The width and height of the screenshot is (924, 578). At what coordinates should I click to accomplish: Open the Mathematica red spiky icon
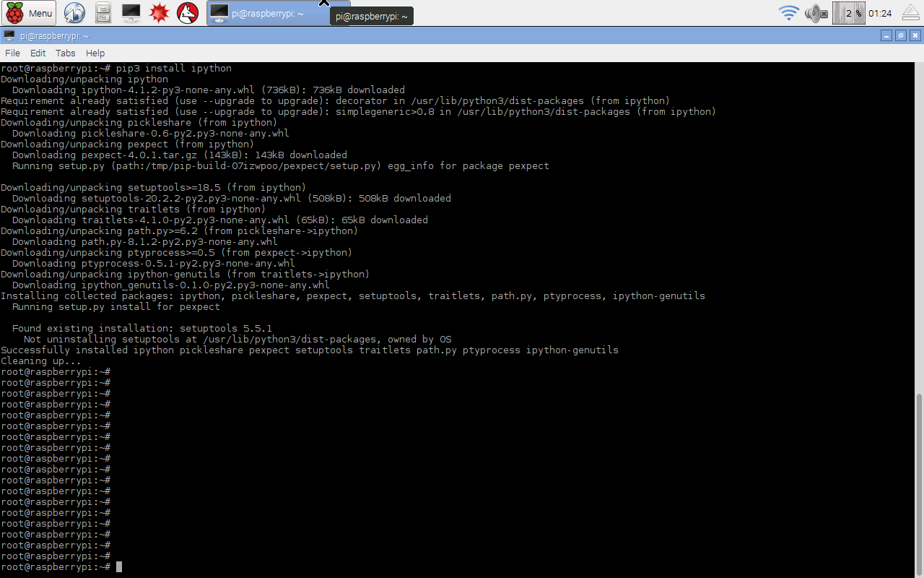(x=160, y=12)
